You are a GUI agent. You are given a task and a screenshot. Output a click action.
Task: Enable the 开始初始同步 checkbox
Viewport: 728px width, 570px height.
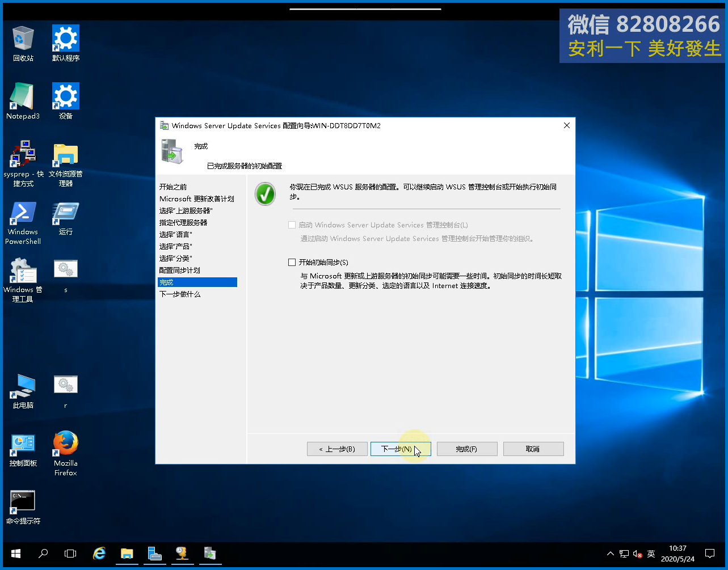292,262
